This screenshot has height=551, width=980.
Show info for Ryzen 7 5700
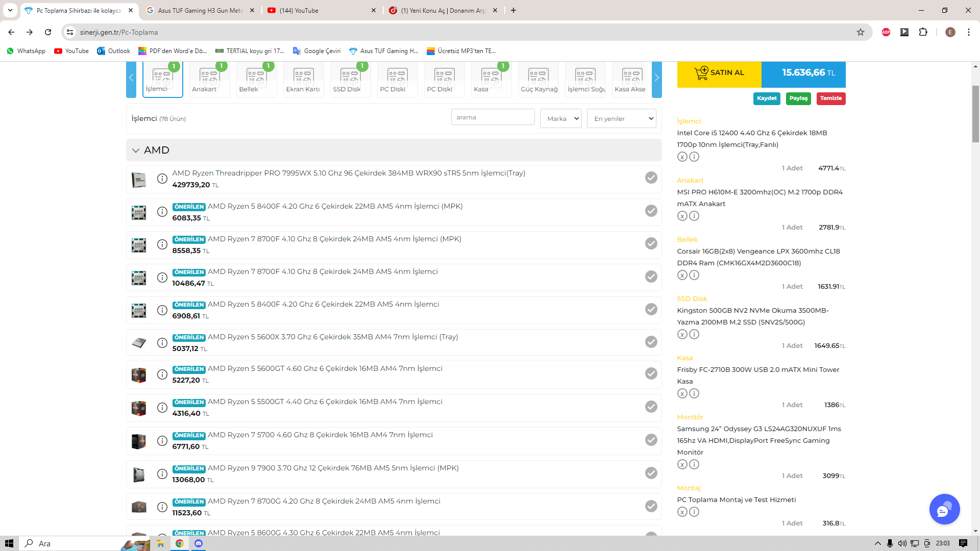pyautogui.click(x=162, y=441)
